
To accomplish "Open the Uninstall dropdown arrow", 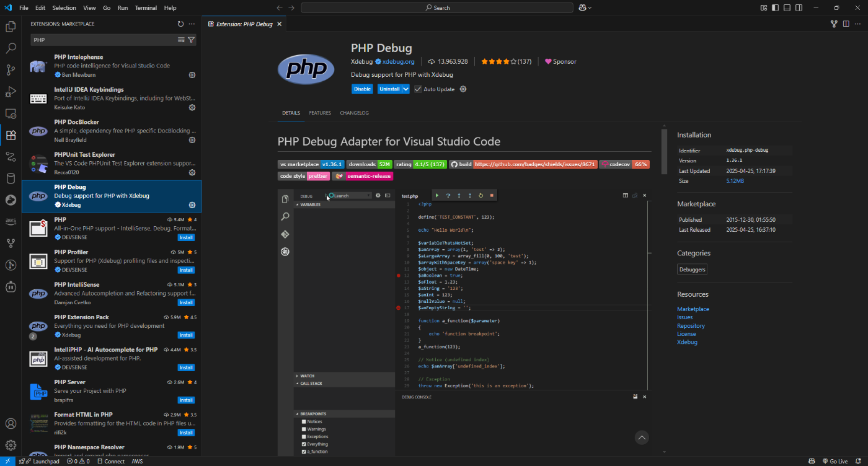I will (405, 89).
